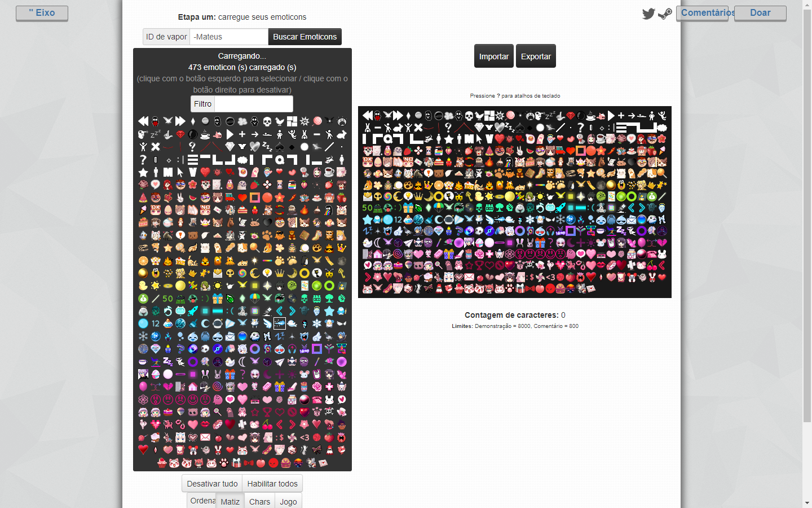Select white plus sign emoticon in loaded list
This screenshot has width=812, height=508.
[x=242, y=134]
